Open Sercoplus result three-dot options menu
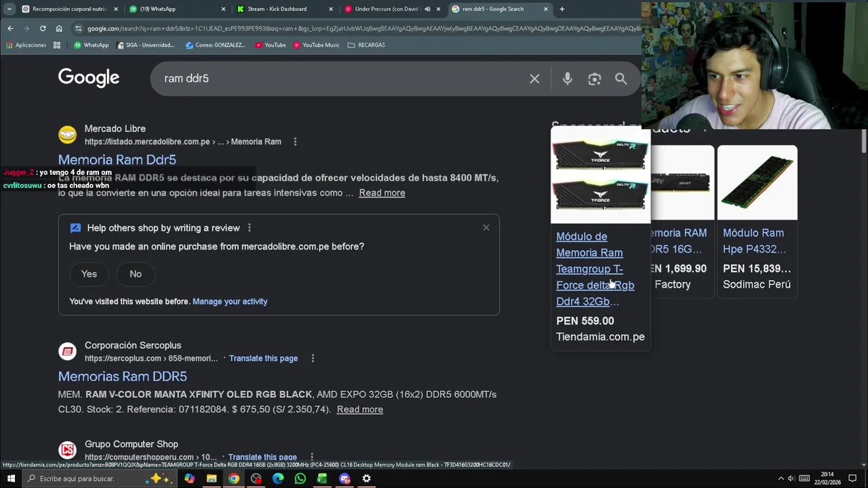This screenshot has height=488, width=868. click(313, 358)
